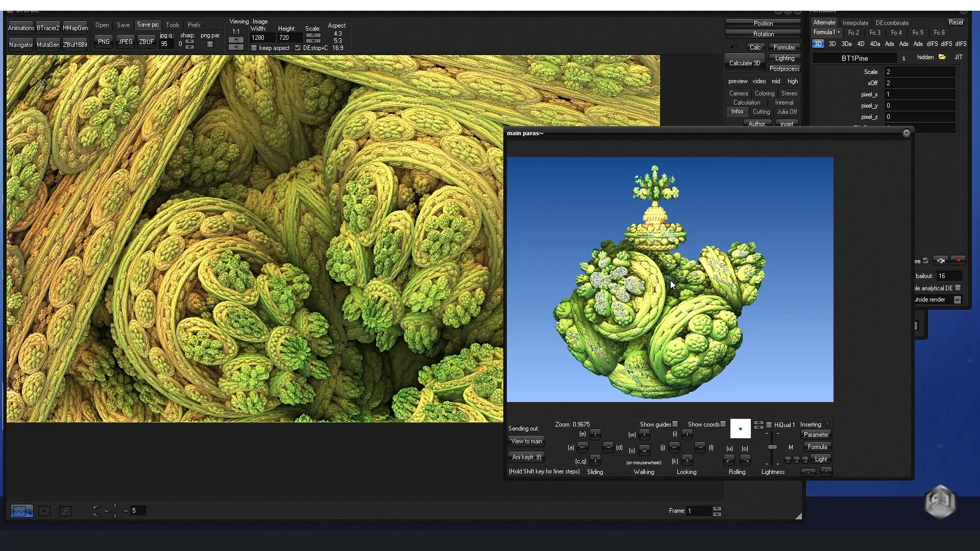980x551 pixels.
Task: Click the plus icon in the bottom animation bar
Action: pos(44,511)
